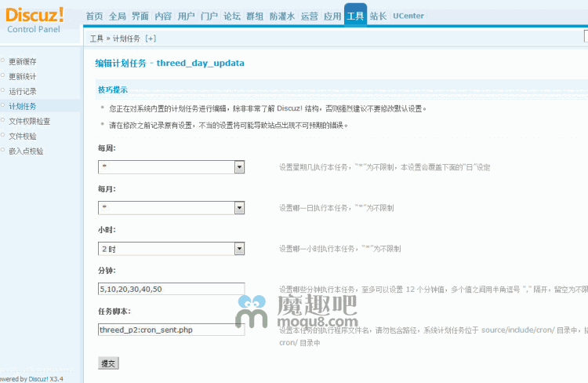Select the active 工具 tab
Image resolution: width=588 pixels, height=383 pixels.
(x=355, y=16)
